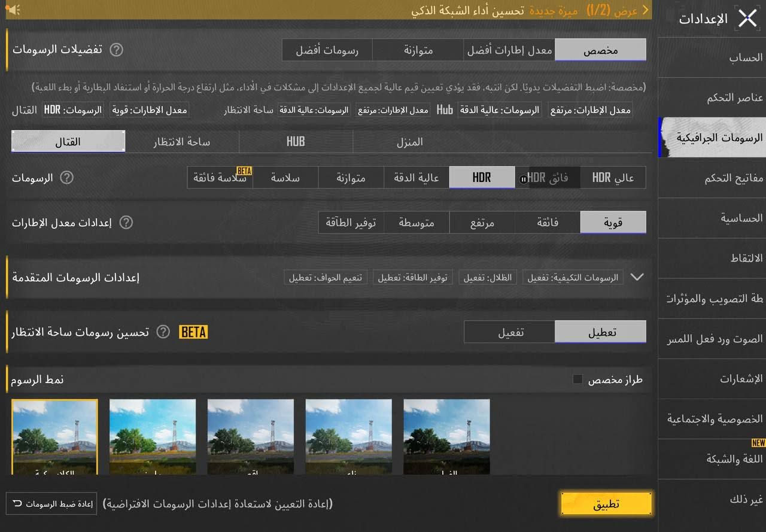Select تعطيل for lobby graphics enhancement

pyautogui.click(x=600, y=332)
